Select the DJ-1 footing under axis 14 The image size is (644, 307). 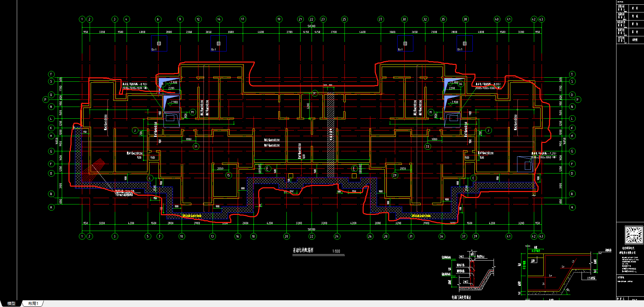point(219,44)
